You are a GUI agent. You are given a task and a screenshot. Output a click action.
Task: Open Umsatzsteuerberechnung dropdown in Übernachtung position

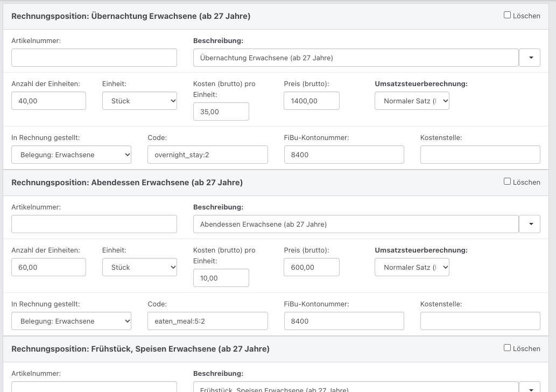[x=412, y=101]
